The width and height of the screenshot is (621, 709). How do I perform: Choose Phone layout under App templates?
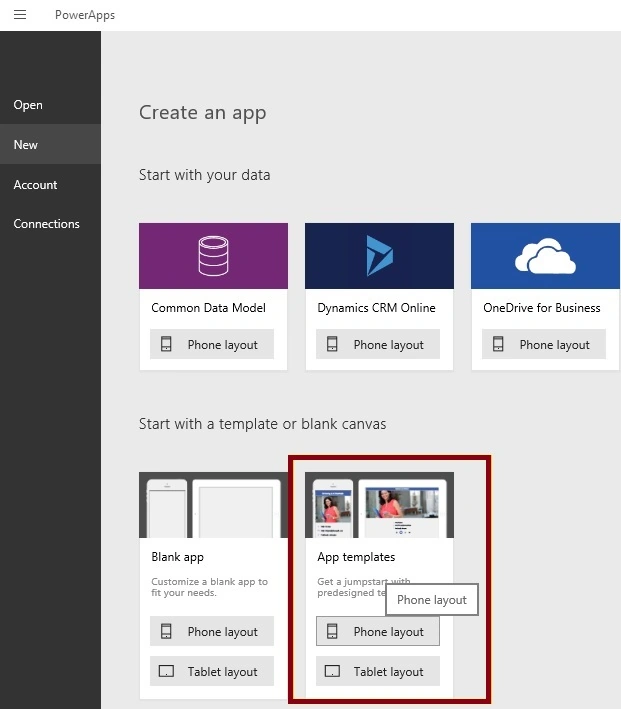[378, 631]
